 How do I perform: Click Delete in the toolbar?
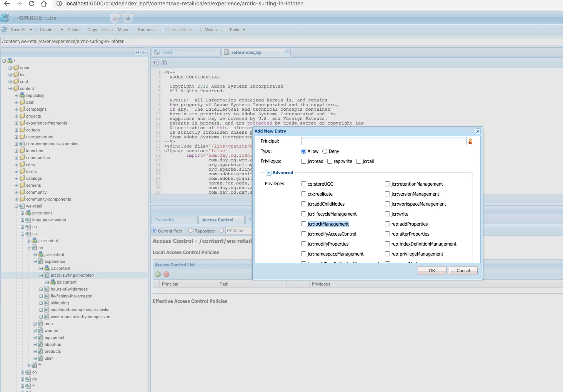point(73,30)
